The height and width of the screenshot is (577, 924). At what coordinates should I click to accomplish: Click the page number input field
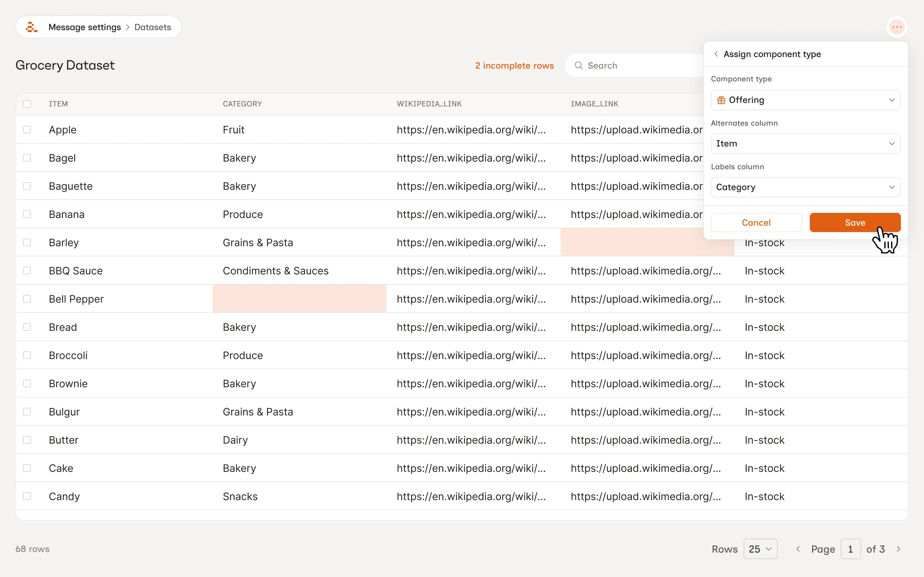[850, 549]
